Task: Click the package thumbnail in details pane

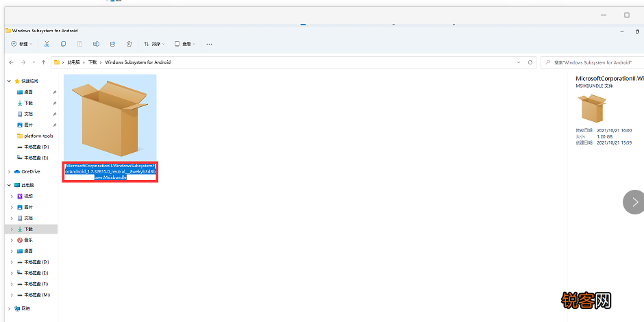Action: point(591,108)
